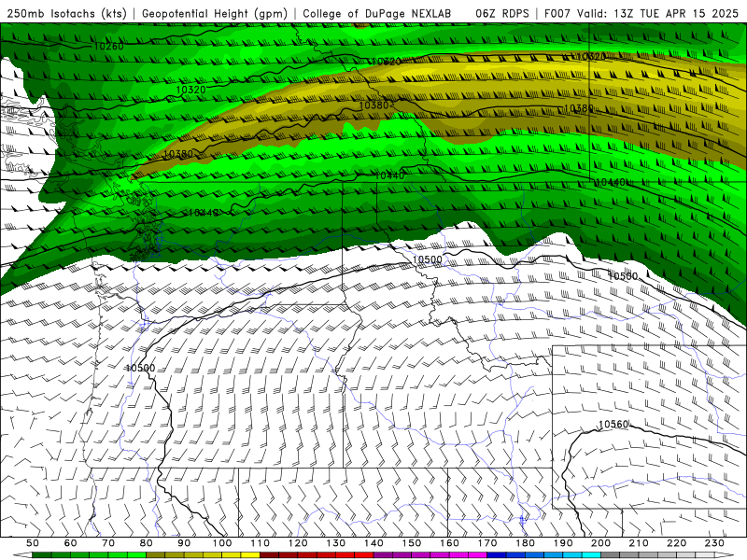Click the 10260 height contour label

click(109, 46)
